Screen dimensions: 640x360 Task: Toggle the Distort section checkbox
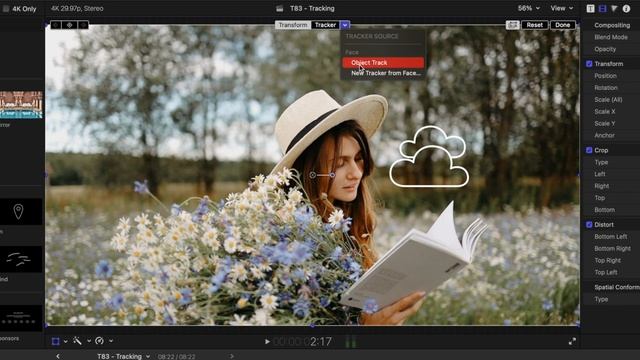point(589,224)
